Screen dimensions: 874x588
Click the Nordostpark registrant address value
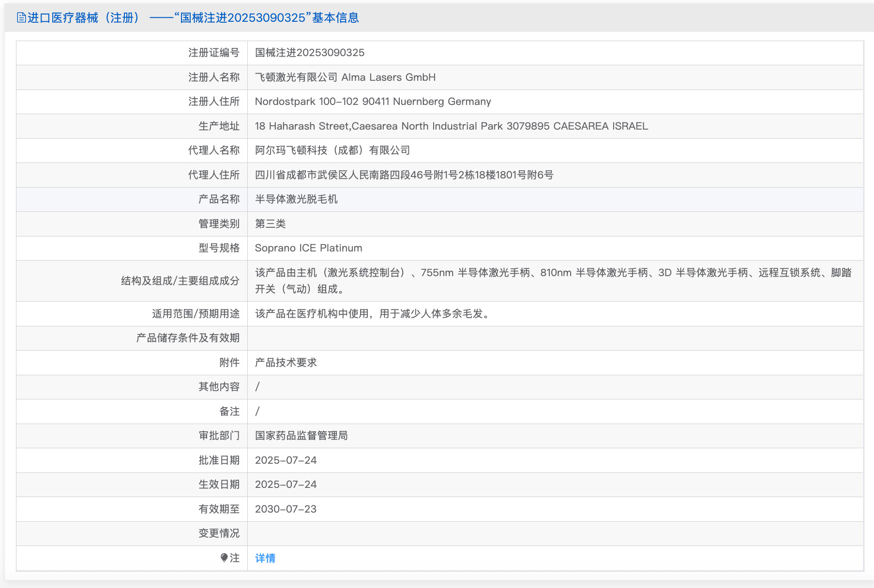(x=373, y=102)
